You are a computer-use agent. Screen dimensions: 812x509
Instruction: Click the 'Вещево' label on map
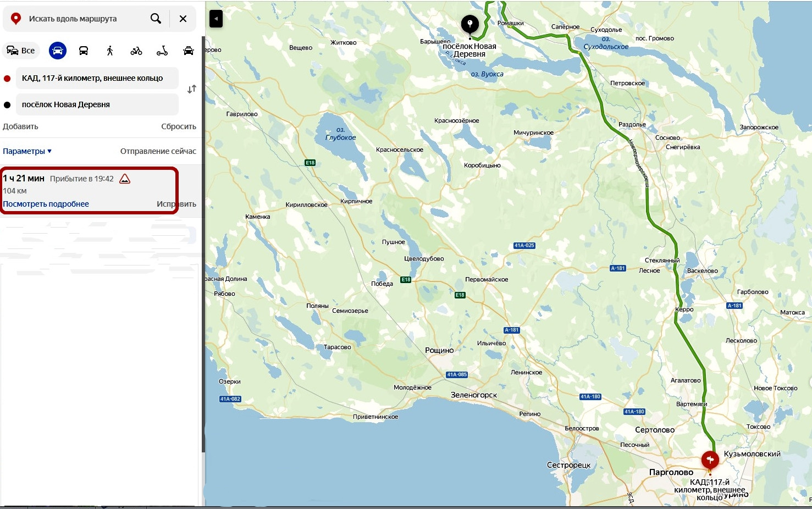point(301,47)
